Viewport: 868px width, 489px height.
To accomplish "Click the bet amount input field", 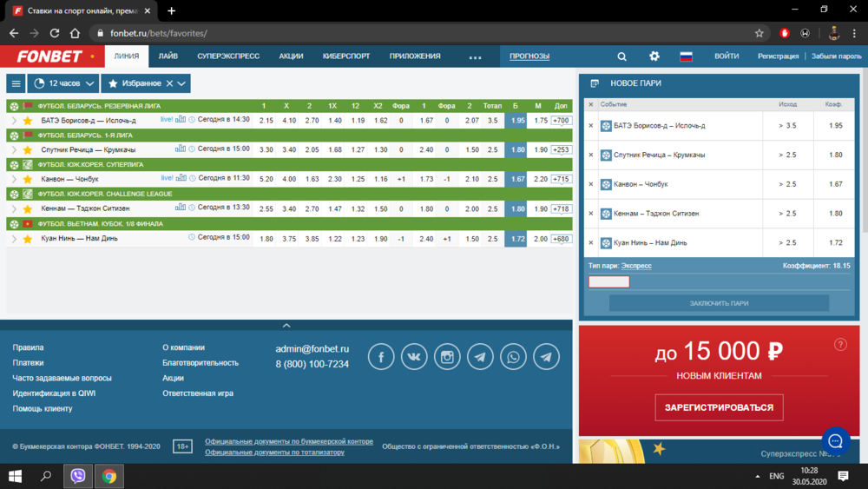I will click(609, 282).
